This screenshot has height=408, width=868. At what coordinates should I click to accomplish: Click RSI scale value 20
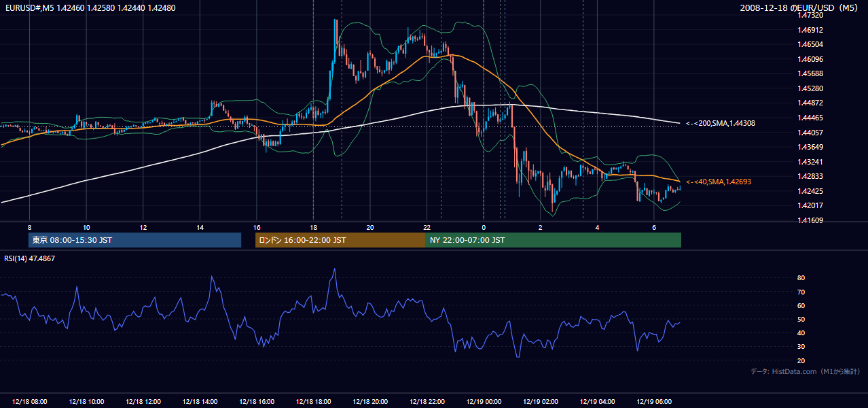(801, 360)
